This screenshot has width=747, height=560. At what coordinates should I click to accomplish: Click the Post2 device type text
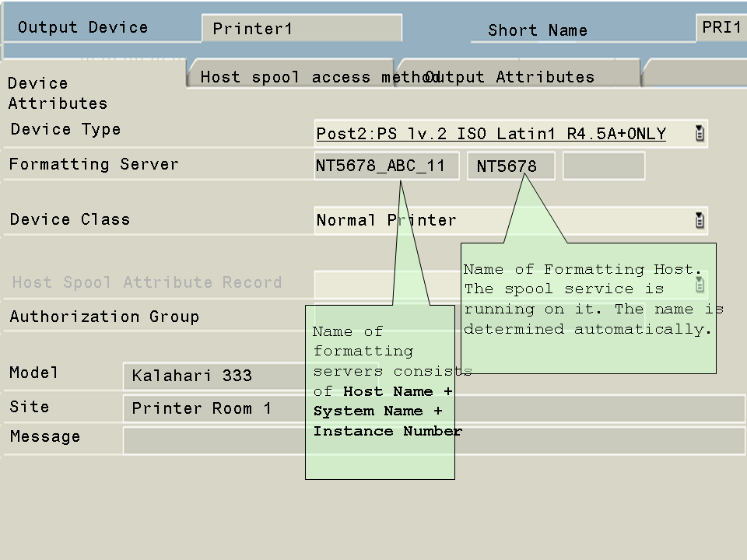tap(490, 134)
